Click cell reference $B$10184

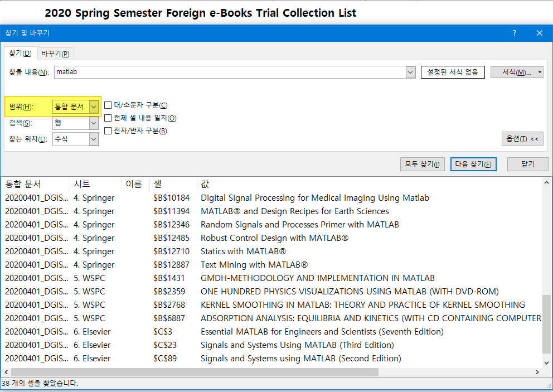171,198
